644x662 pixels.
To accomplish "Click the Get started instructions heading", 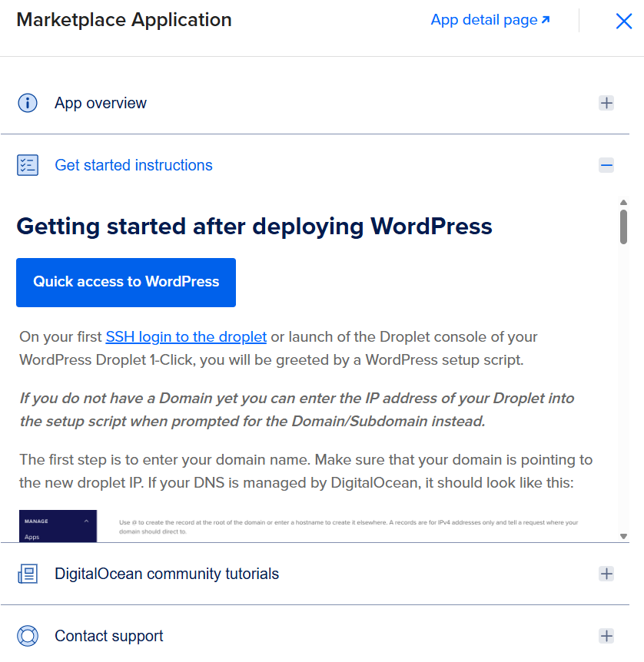I will click(134, 165).
